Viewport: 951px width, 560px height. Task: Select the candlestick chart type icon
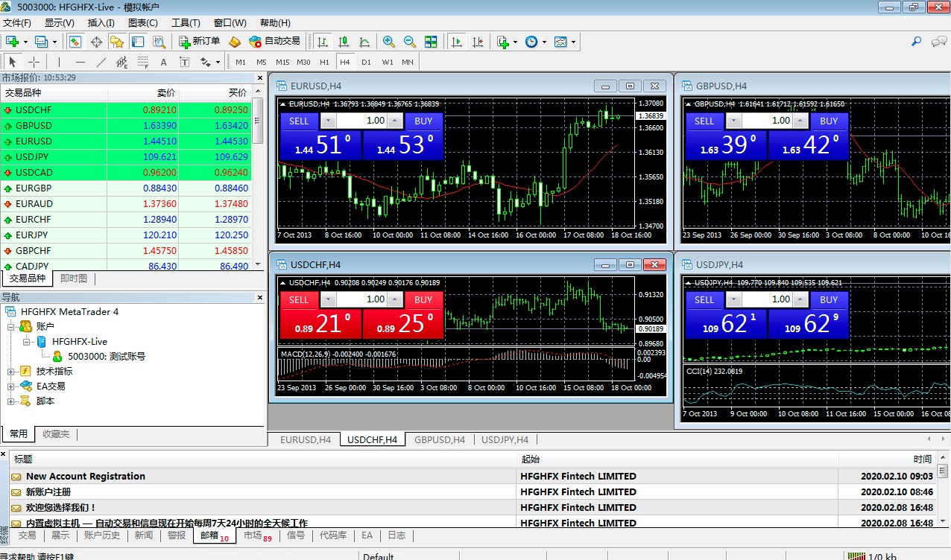click(344, 42)
